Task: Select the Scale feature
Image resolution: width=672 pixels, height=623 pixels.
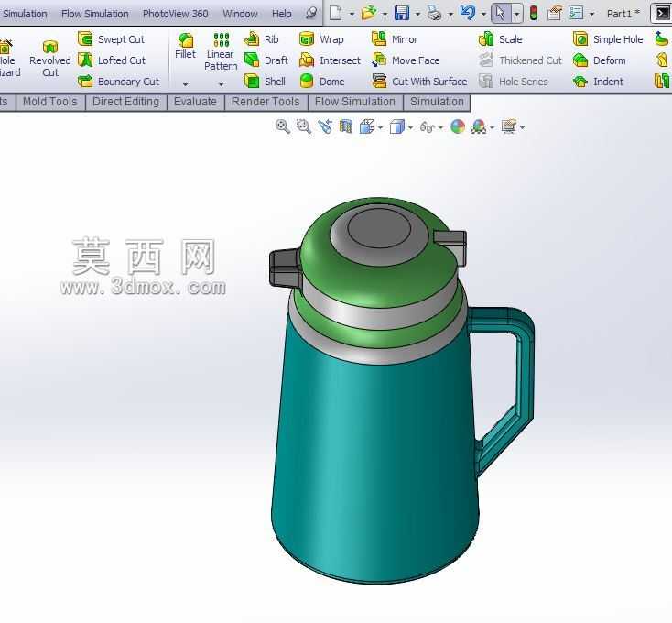Action: [x=500, y=39]
